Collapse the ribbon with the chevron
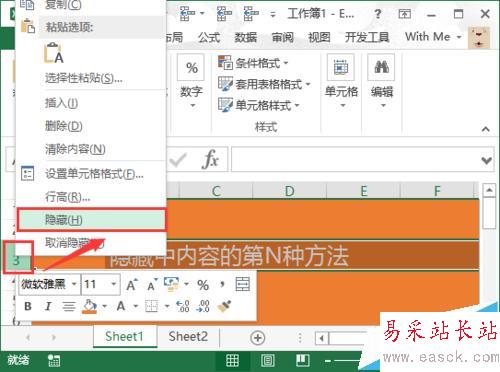The width and height of the screenshot is (500, 372). pos(486,129)
